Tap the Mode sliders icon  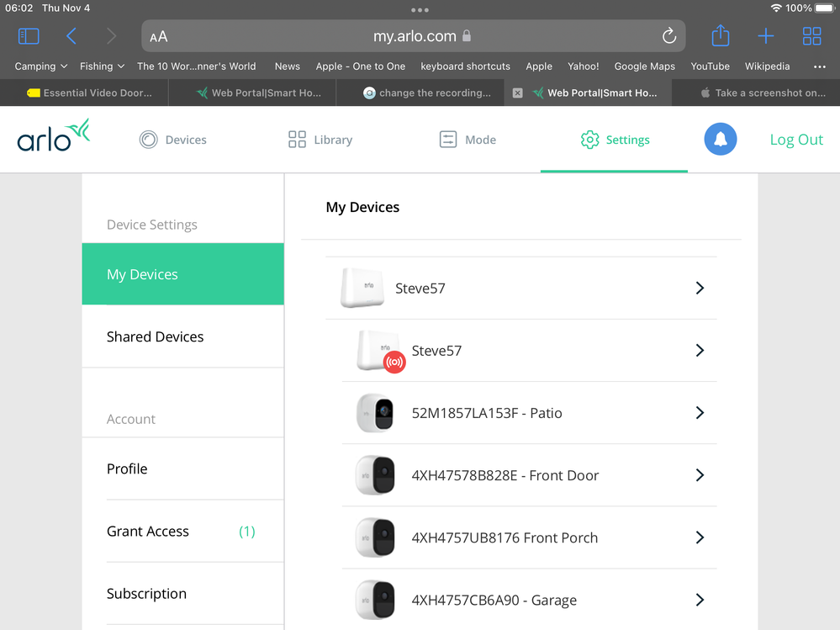pos(448,140)
